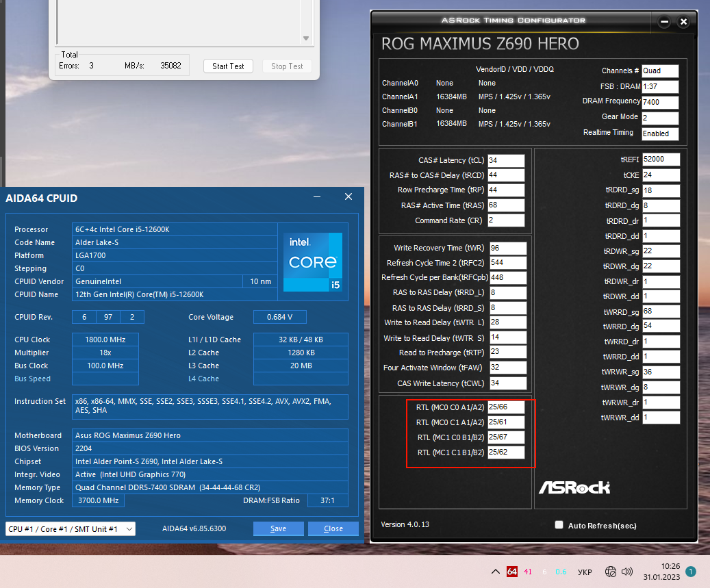Screen dimensions: 710x588
Task: Switch the УКР input language indicator
Action: (585, 572)
